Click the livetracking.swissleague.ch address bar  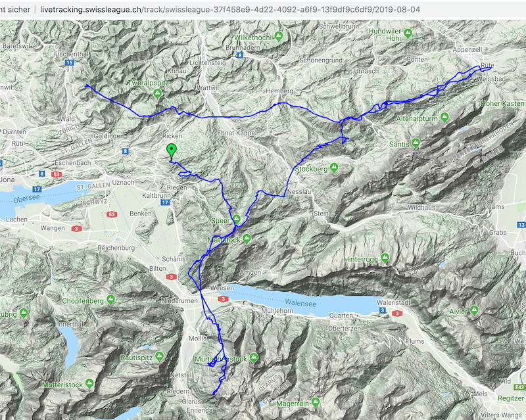[230, 10]
